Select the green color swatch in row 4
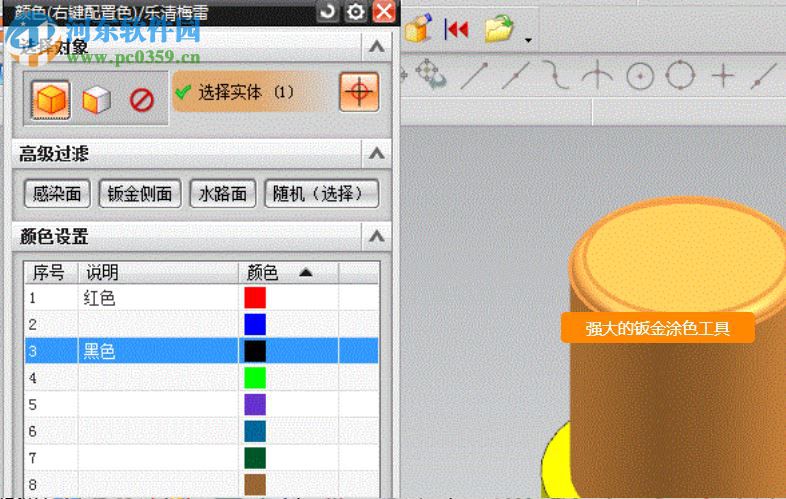This screenshot has height=499, width=786. click(x=255, y=378)
